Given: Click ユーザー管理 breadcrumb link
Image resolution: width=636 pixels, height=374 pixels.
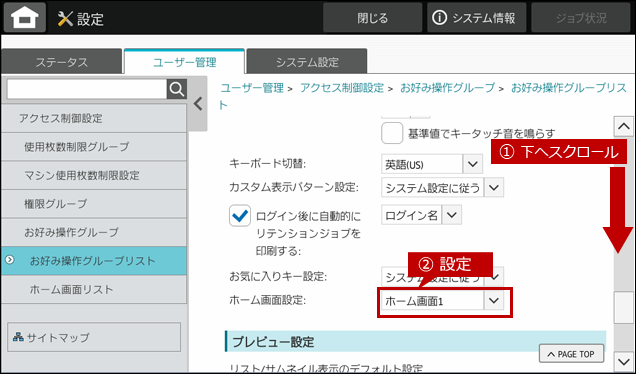Looking at the screenshot, I should (x=252, y=88).
